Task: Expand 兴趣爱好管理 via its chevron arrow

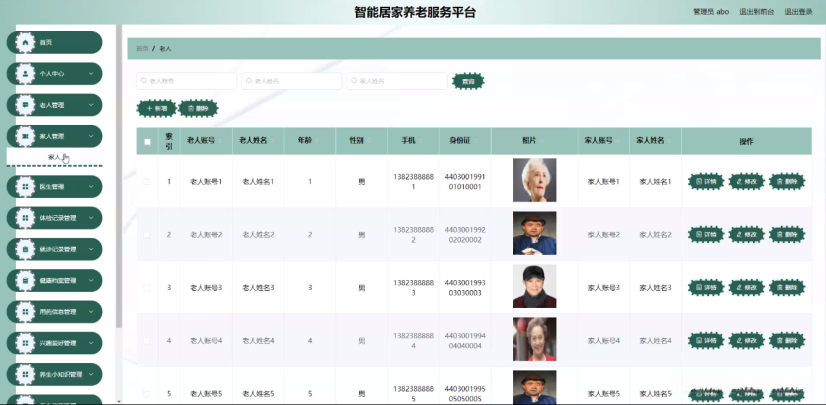Action: [91, 343]
